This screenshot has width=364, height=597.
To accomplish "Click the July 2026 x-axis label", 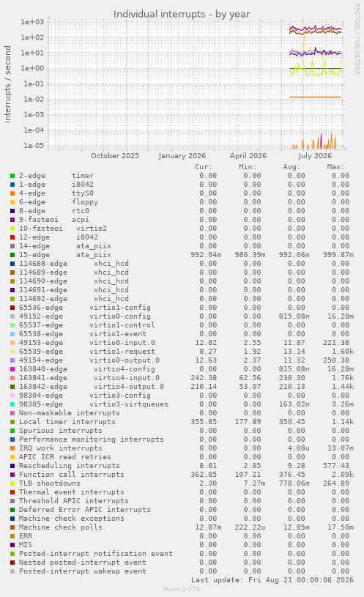I will [x=315, y=156].
